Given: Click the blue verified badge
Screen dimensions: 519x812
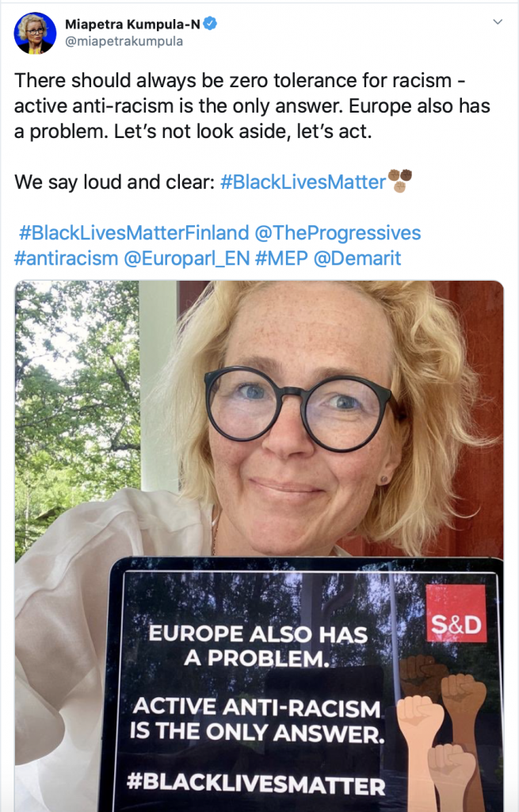Looking at the screenshot, I should click(x=209, y=23).
